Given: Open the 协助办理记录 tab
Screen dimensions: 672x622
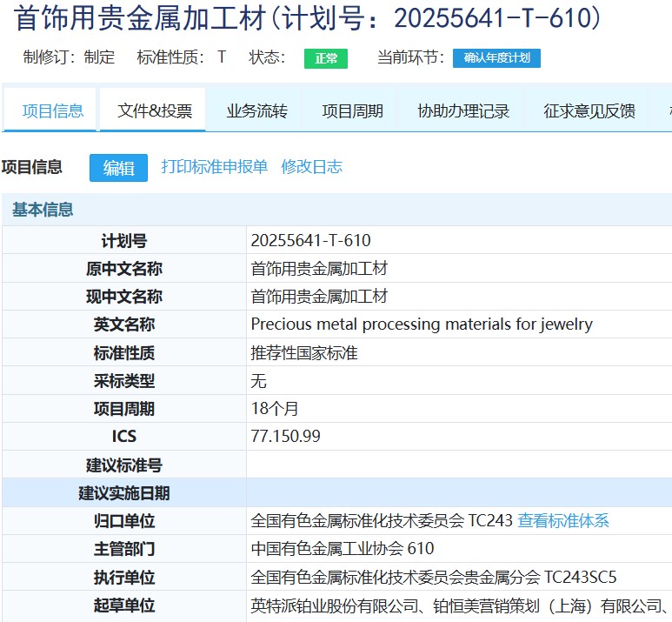Looking at the screenshot, I should coord(463,110).
